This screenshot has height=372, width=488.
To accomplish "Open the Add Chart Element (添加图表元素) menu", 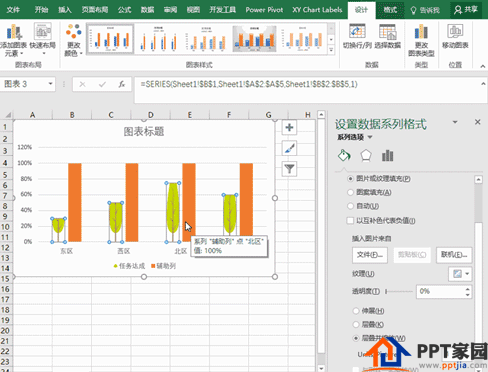I will pyautogui.click(x=13, y=40).
